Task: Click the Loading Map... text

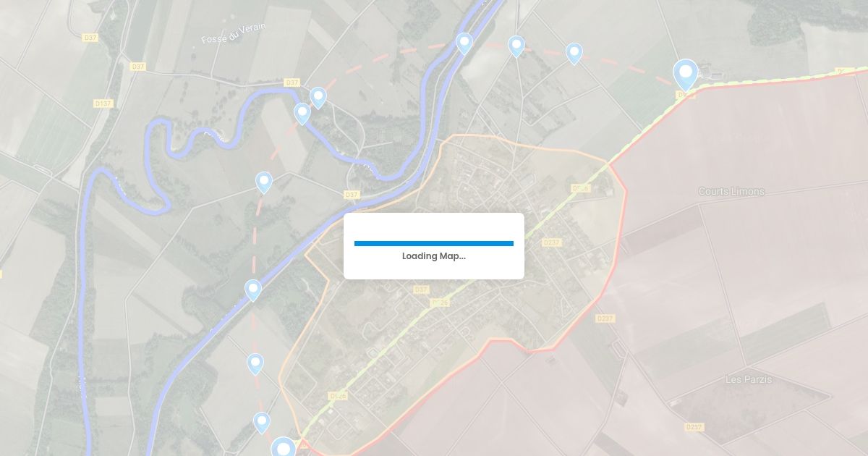Action: 434,256
